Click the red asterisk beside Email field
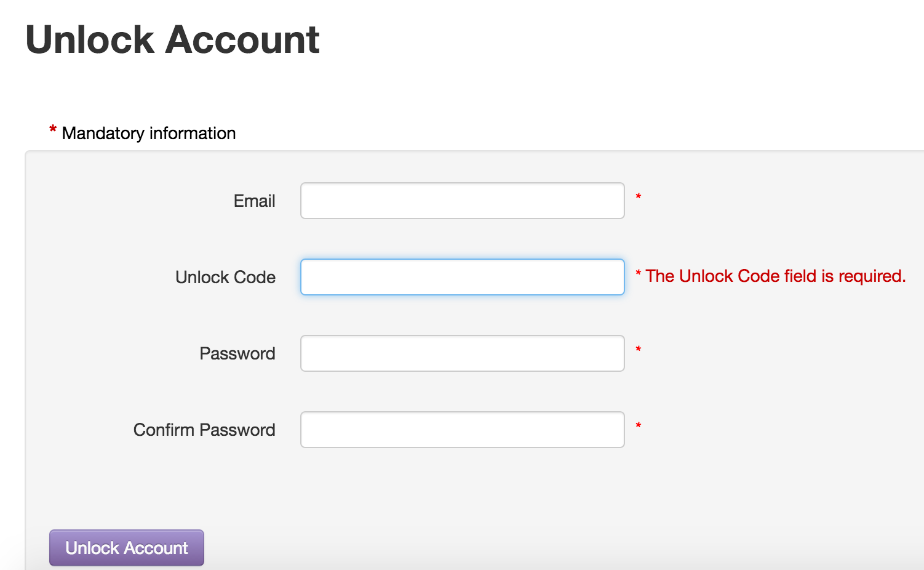Screen dimensions: 924x570 click(x=639, y=198)
